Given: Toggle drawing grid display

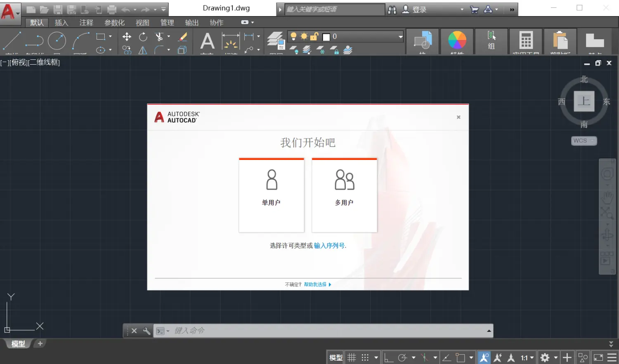Looking at the screenshot, I should click(352, 357).
